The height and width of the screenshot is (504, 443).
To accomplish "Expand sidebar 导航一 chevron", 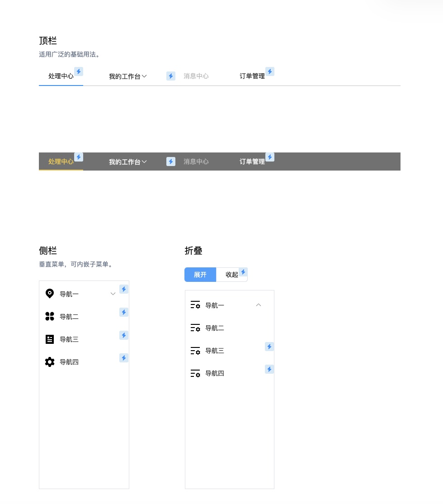I will (113, 294).
